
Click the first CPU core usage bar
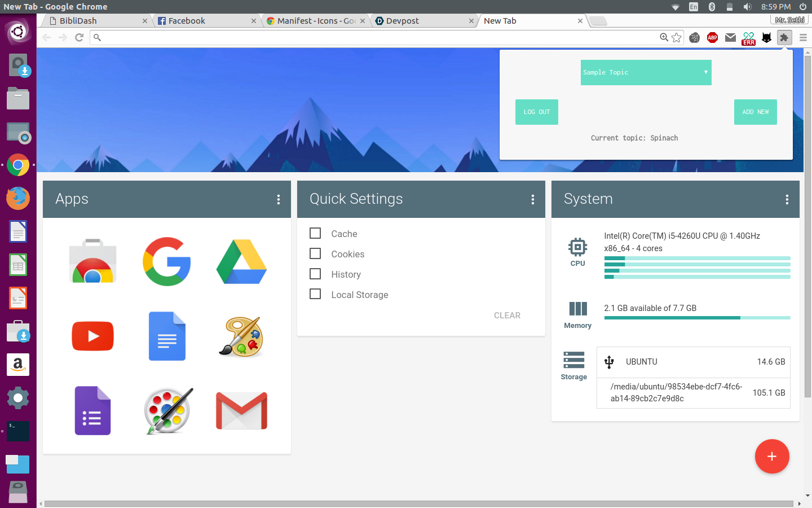[697, 258]
